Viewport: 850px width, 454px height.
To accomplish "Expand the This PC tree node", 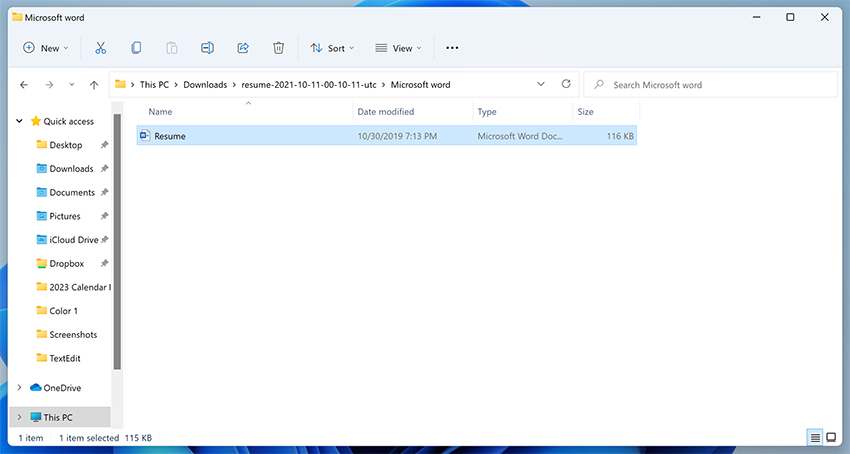I will (x=20, y=417).
